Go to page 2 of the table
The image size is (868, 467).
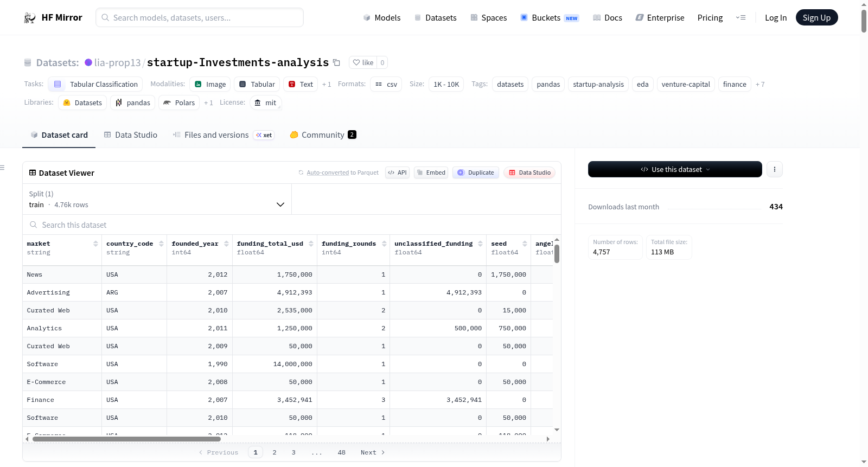(x=275, y=452)
